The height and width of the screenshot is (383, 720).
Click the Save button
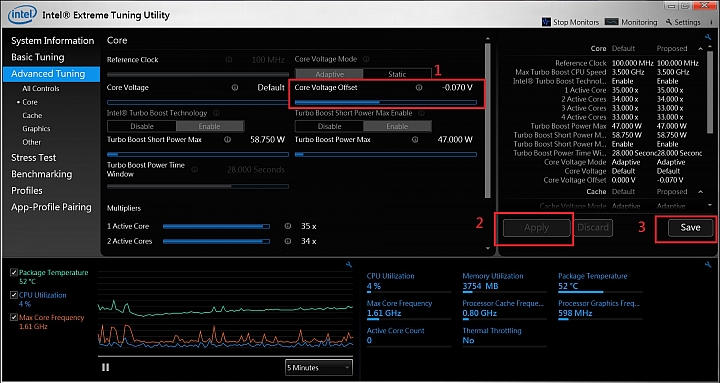(x=690, y=227)
